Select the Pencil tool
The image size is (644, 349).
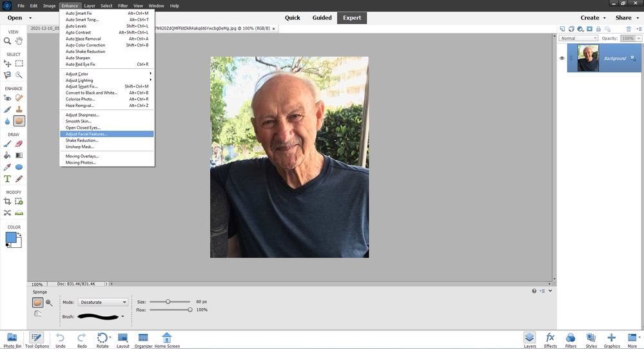(x=19, y=179)
